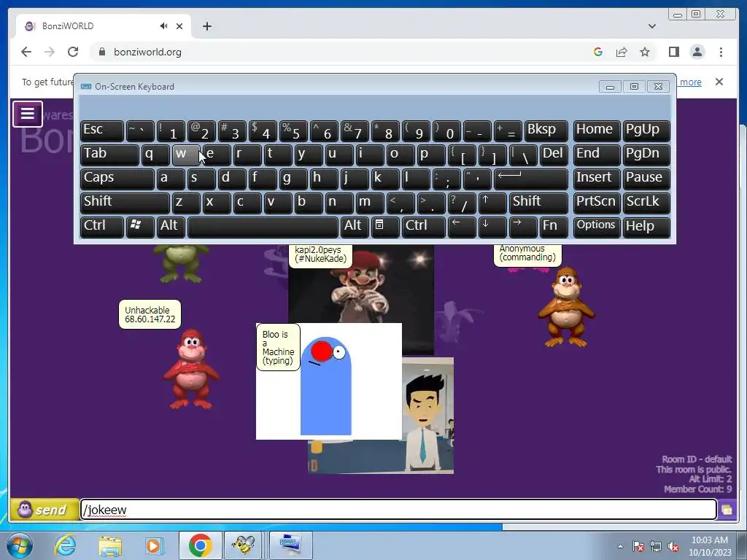Click the w key

pos(186,155)
